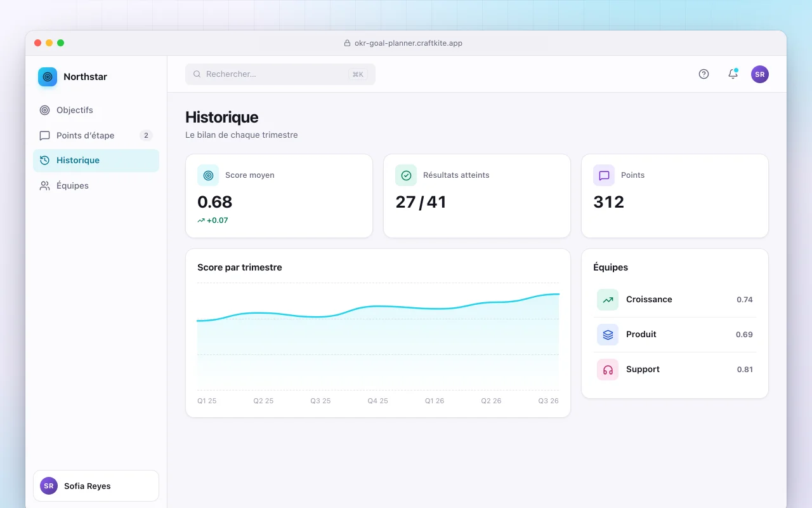Screen dimensions: 812x508
Task: Click the Points card message icon
Action: [x=604, y=175]
